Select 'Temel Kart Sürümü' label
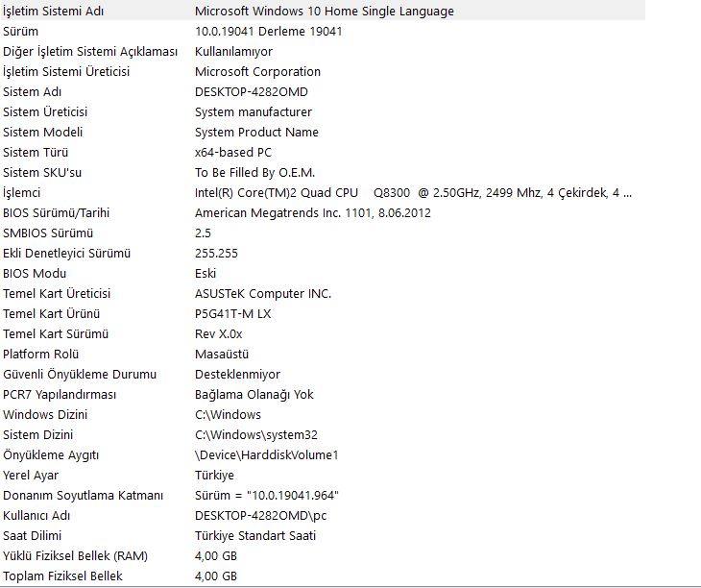Viewport: 701px width, 588px height. (x=56, y=333)
